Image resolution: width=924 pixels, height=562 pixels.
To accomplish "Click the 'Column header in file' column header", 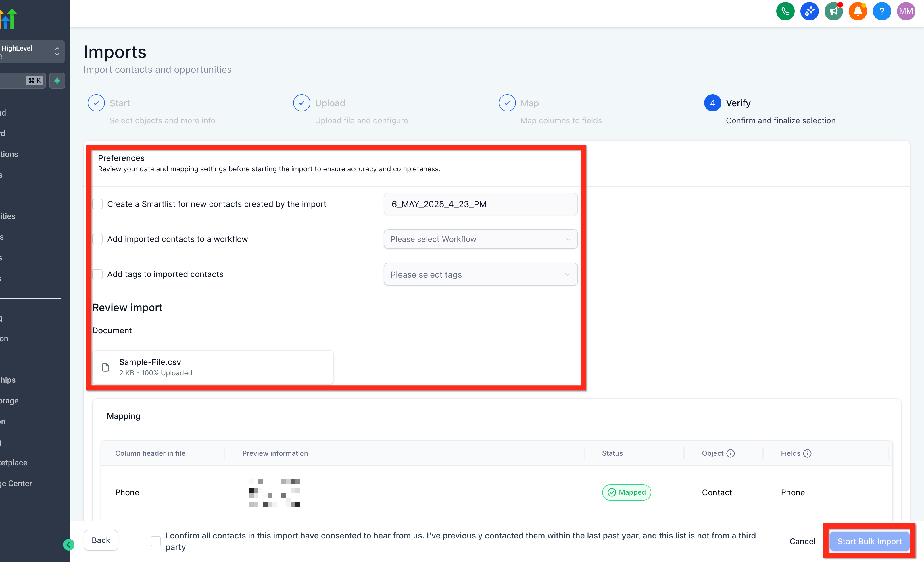I will (150, 453).
